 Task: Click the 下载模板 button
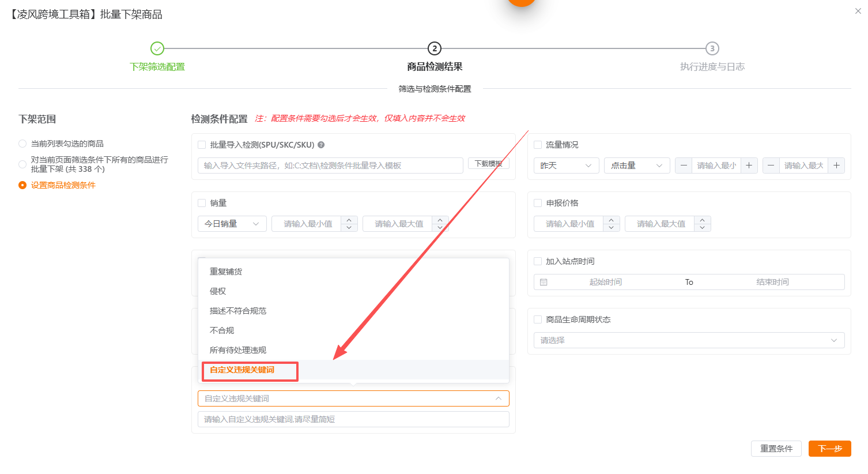489,164
